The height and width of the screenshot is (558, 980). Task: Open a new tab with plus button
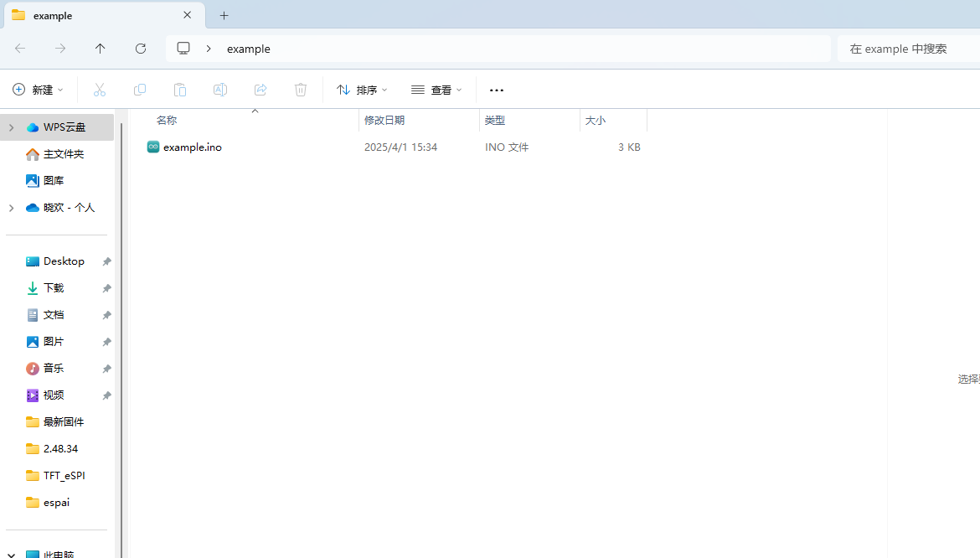224,15
